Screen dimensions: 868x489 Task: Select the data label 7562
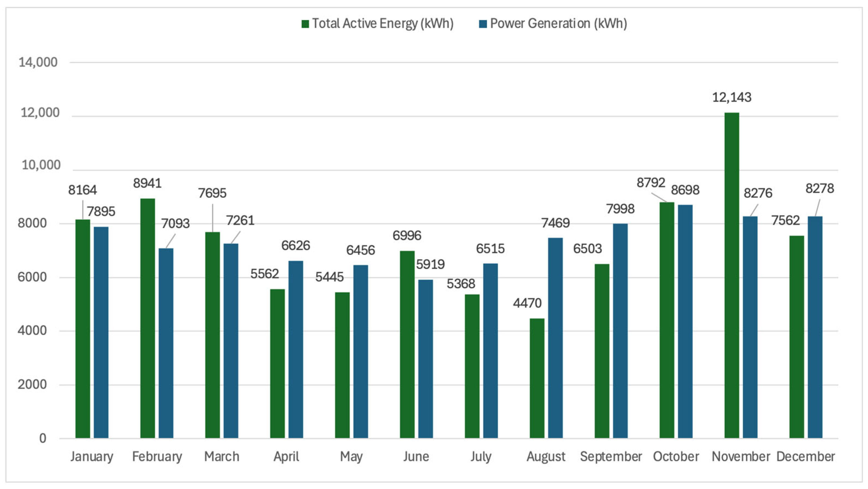pyautogui.click(x=786, y=220)
